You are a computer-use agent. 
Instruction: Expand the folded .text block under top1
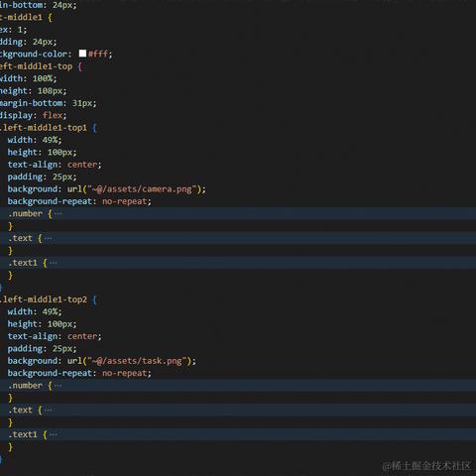point(48,238)
